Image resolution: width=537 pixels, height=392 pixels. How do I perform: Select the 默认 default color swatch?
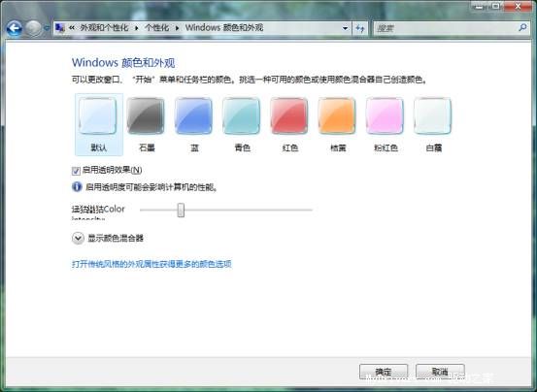click(x=99, y=124)
